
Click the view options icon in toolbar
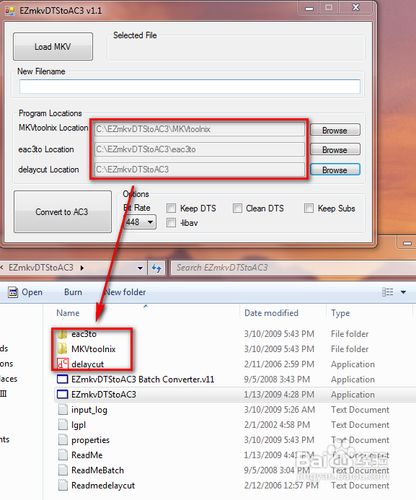click(x=388, y=292)
